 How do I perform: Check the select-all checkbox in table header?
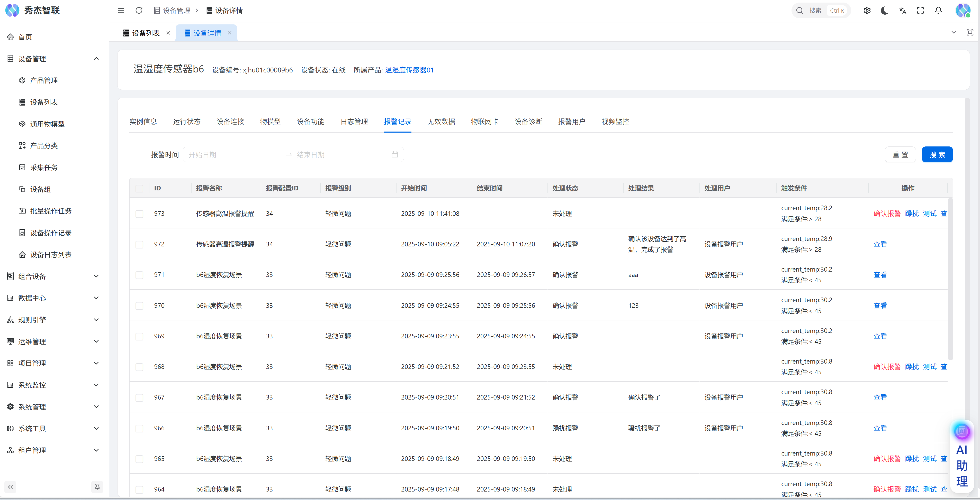[x=140, y=189]
